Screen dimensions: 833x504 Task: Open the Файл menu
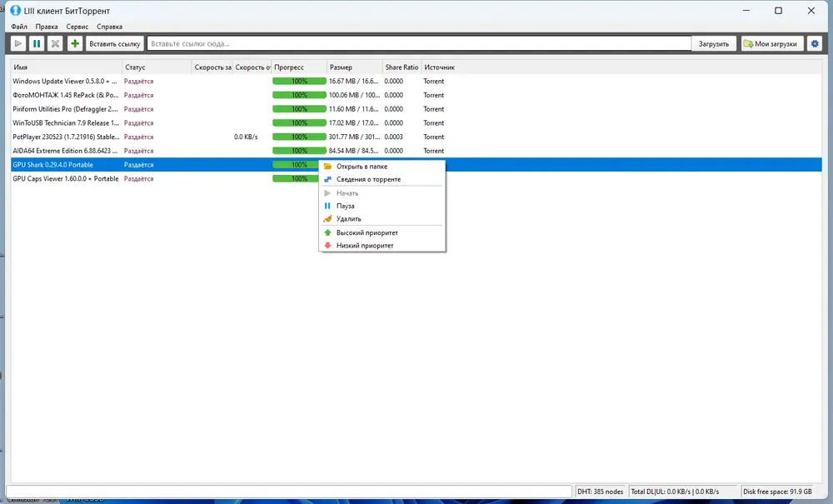(x=19, y=27)
